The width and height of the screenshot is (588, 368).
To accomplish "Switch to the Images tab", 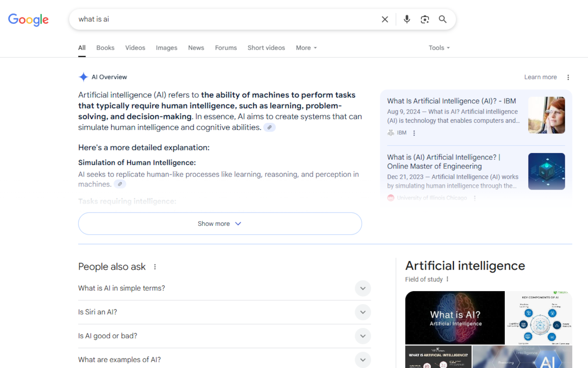I will click(x=166, y=47).
